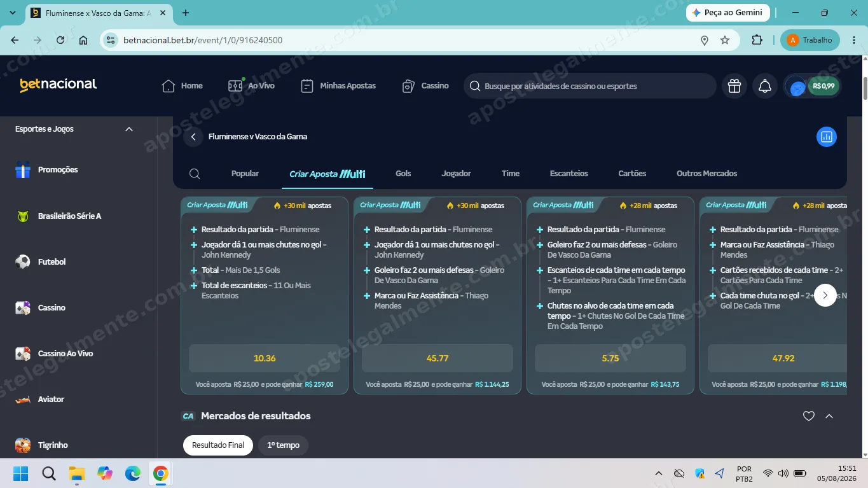Favorite the Mercados de resultados section
The height and width of the screenshot is (488, 868).
809,416
